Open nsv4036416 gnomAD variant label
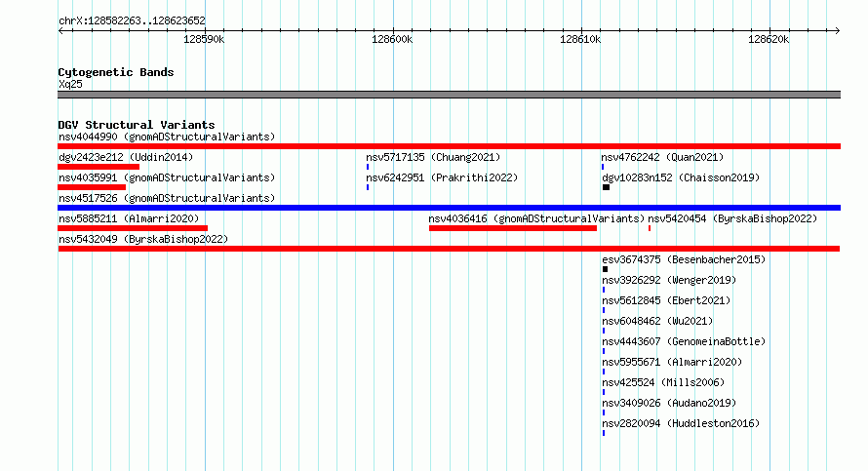 (x=536, y=218)
